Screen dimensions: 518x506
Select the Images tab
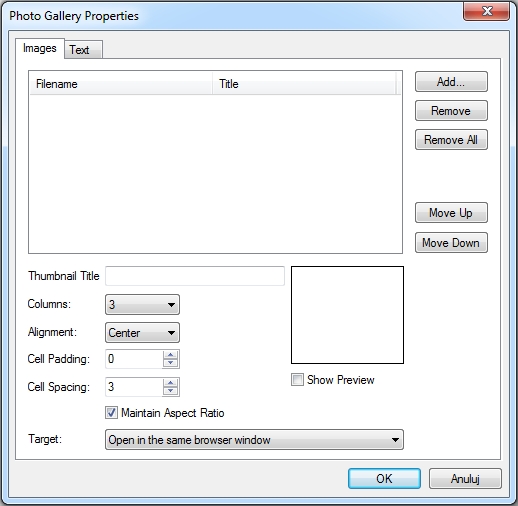point(40,48)
